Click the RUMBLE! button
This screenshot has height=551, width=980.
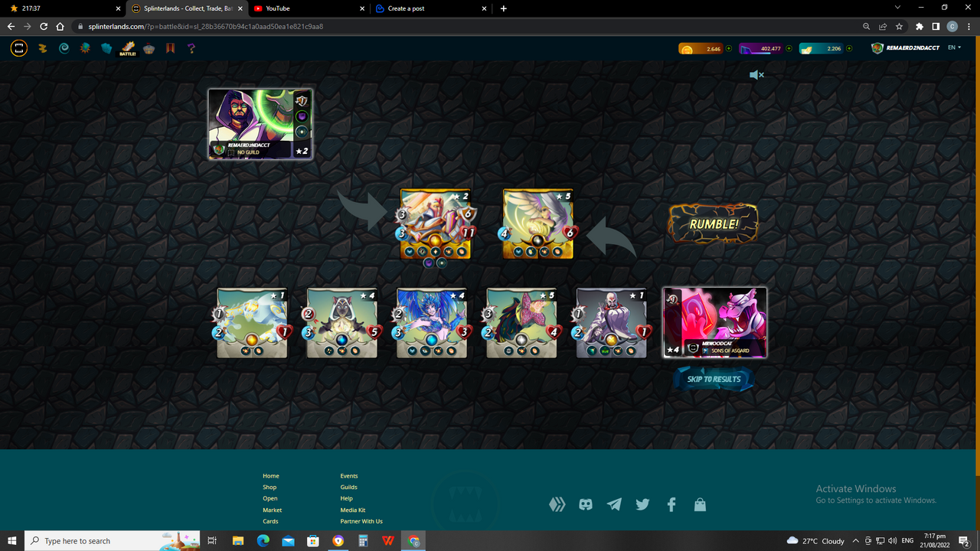(x=714, y=224)
